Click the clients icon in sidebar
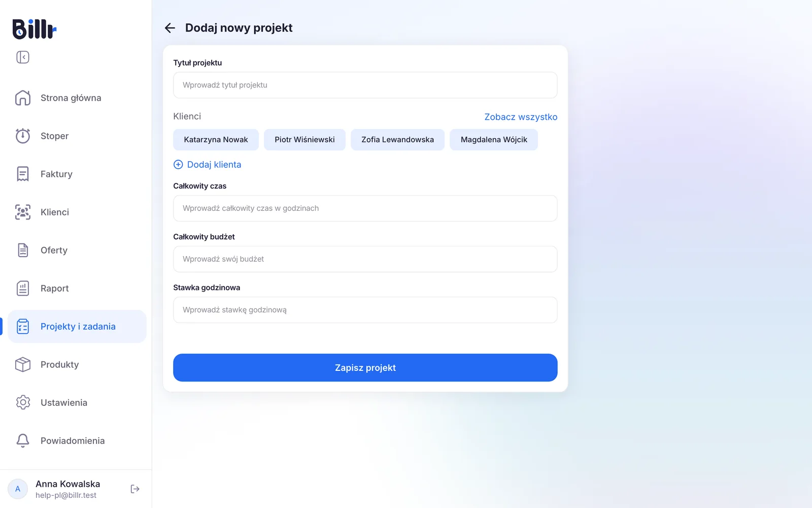 tap(23, 212)
